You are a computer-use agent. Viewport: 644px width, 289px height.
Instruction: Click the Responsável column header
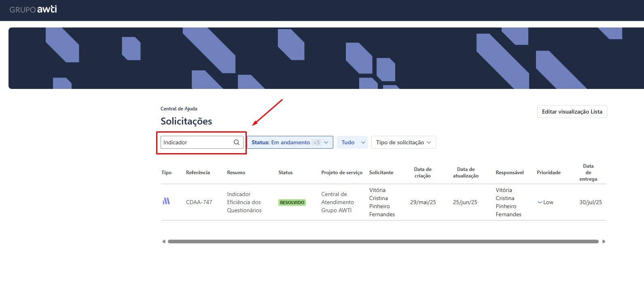[510, 173]
